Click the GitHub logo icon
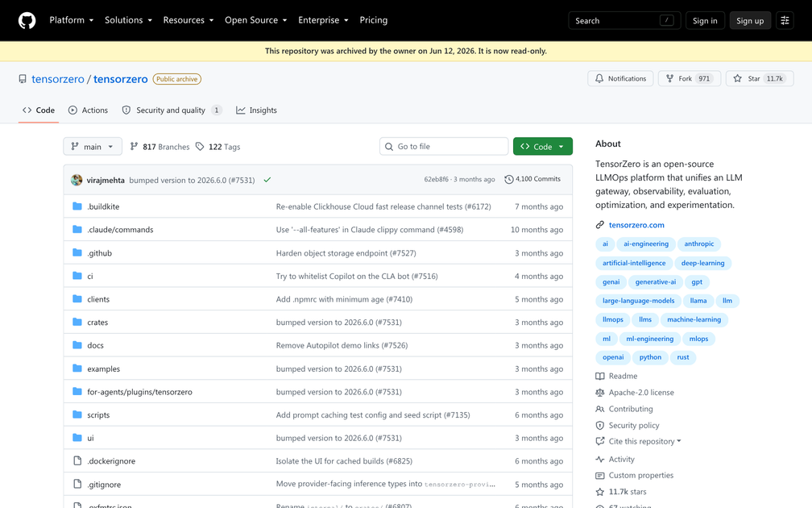The image size is (812, 508). pyautogui.click(x=27, y=20)
